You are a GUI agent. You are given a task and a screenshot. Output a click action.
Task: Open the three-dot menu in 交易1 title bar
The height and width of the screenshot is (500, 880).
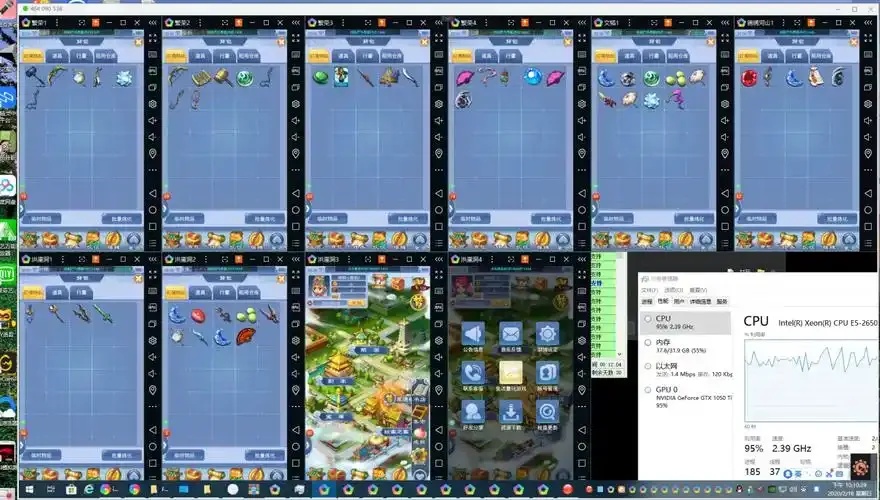pyautogui.click(x=629, y=22)
